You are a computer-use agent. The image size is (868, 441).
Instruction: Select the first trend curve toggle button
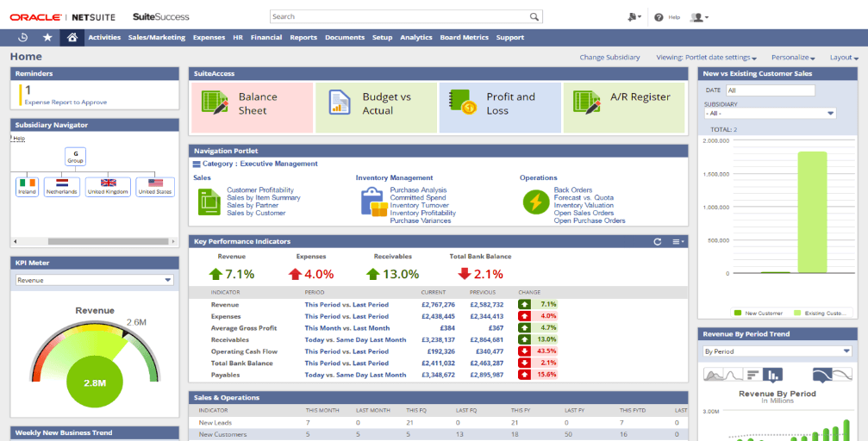click(x=822, y=375)
